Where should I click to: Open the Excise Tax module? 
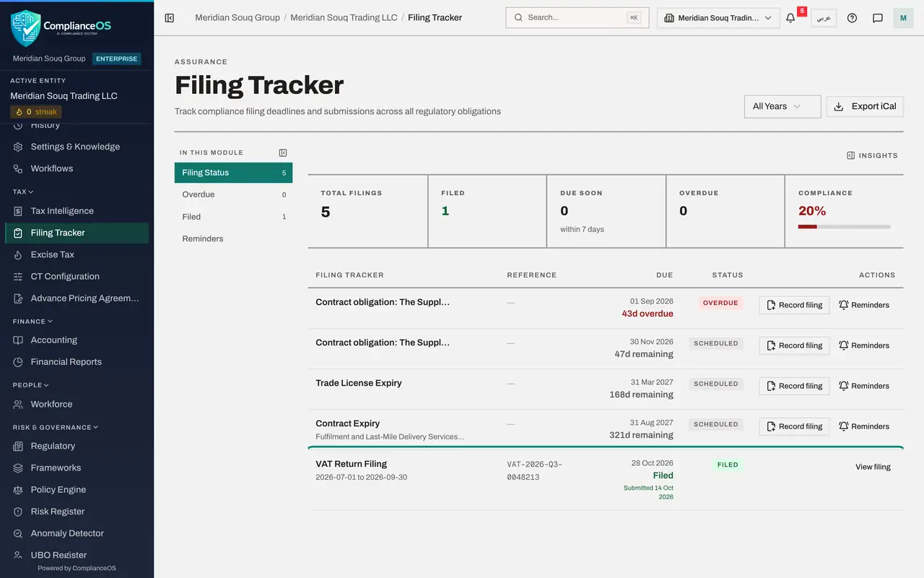pos(77,254)
